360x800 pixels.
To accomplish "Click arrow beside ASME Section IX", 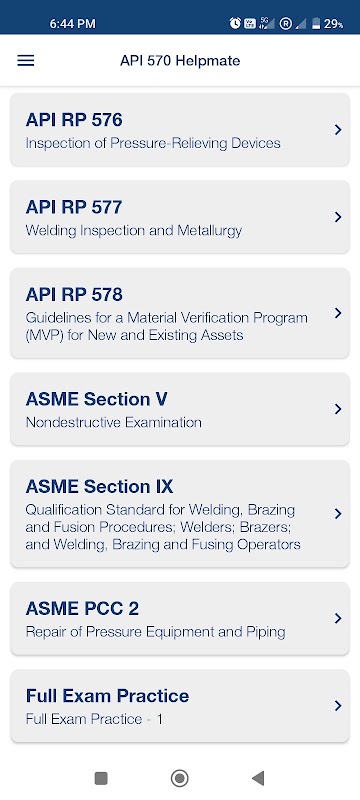I will [x=338, y=514].
